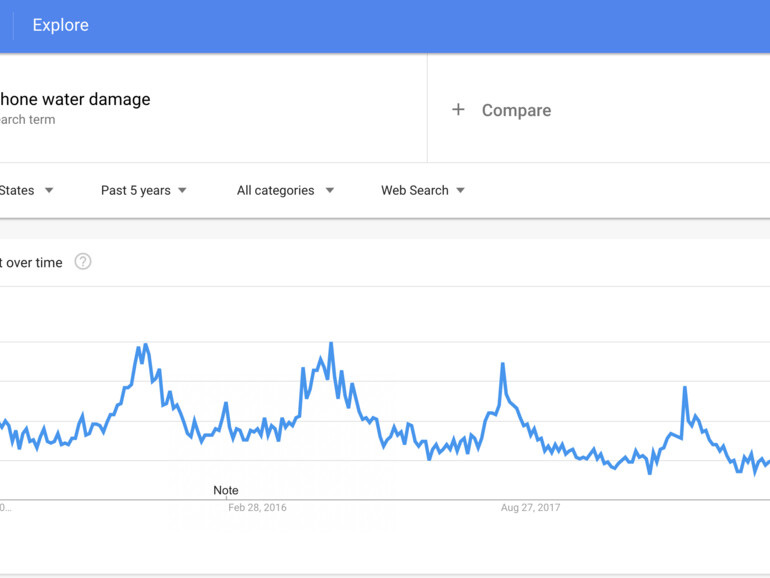This screenshot has height=578, width=770.
Task: Click the Note label on the chart
Action: [226, 490]
